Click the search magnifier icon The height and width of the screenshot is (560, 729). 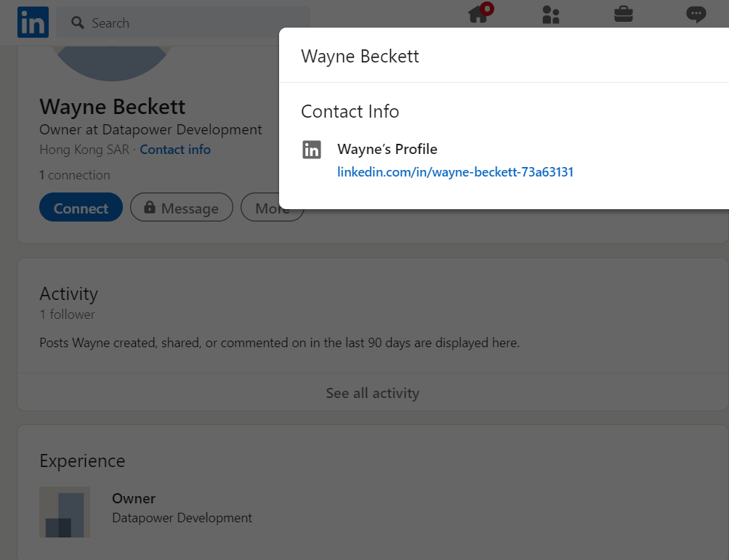(x=78, y=23)
